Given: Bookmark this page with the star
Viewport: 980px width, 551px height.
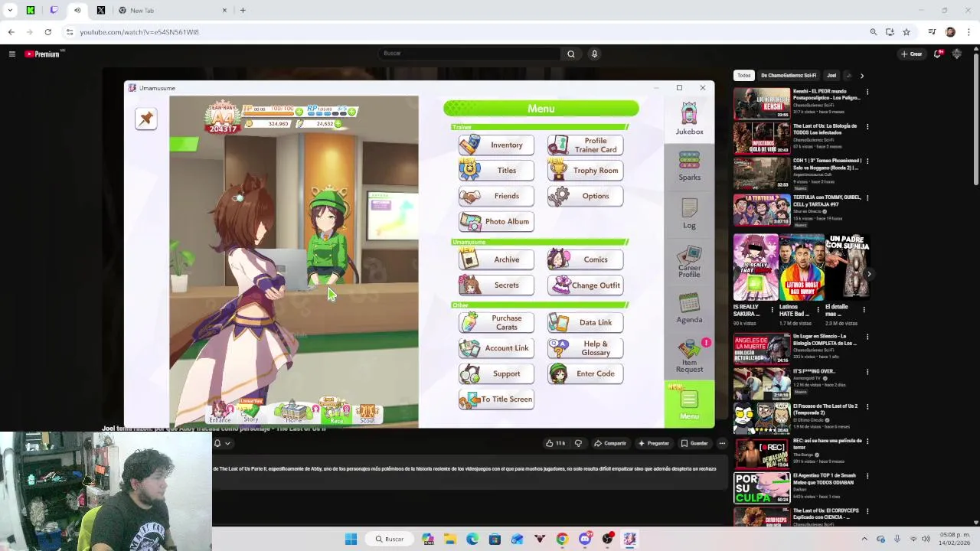Looking at the screenshot, I should click(x=906, y=32).
